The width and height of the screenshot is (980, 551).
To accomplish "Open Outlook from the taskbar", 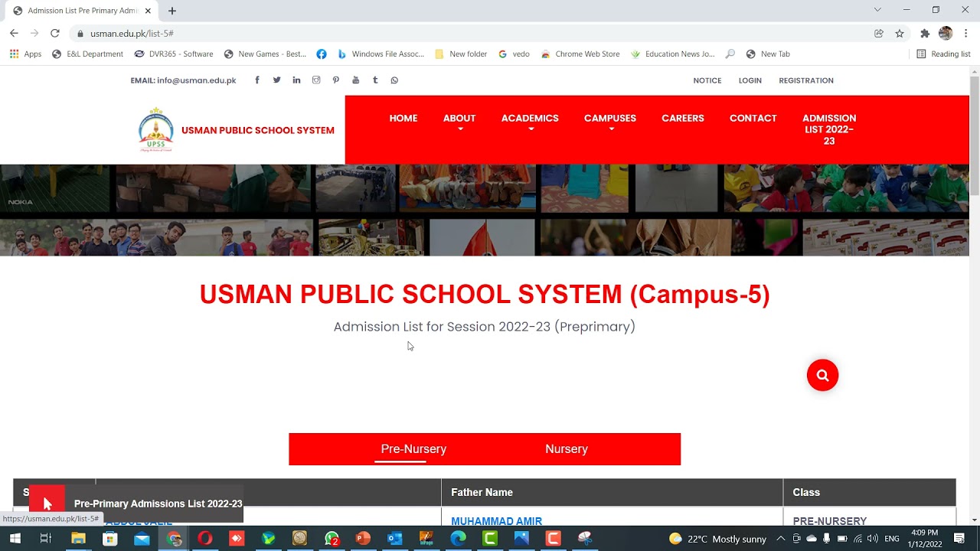I will (395, 539).
